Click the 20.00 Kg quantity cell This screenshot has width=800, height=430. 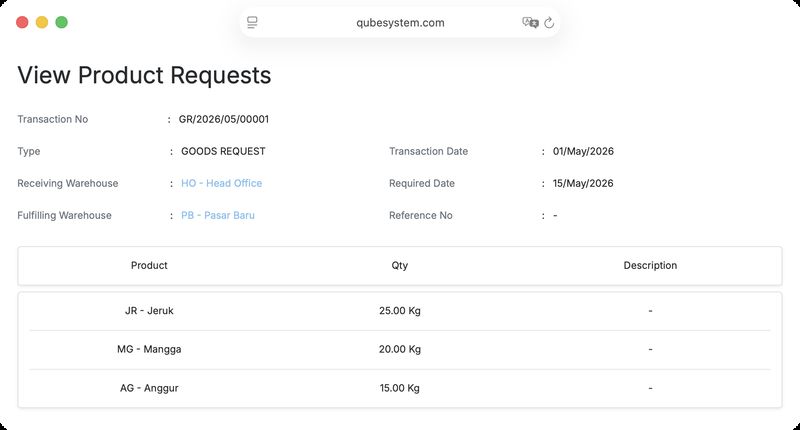(x=399, y=349)
